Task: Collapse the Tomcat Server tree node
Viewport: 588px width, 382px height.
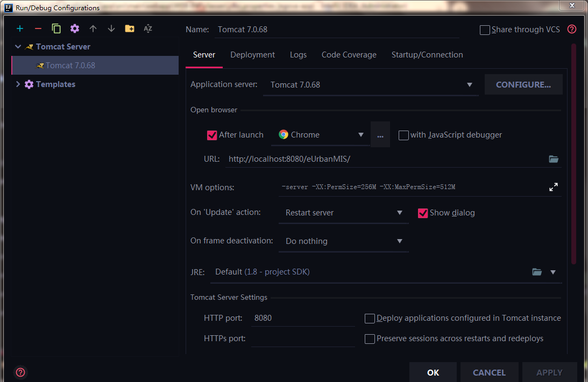Action: pyautogui.click(x=18, y=47)
